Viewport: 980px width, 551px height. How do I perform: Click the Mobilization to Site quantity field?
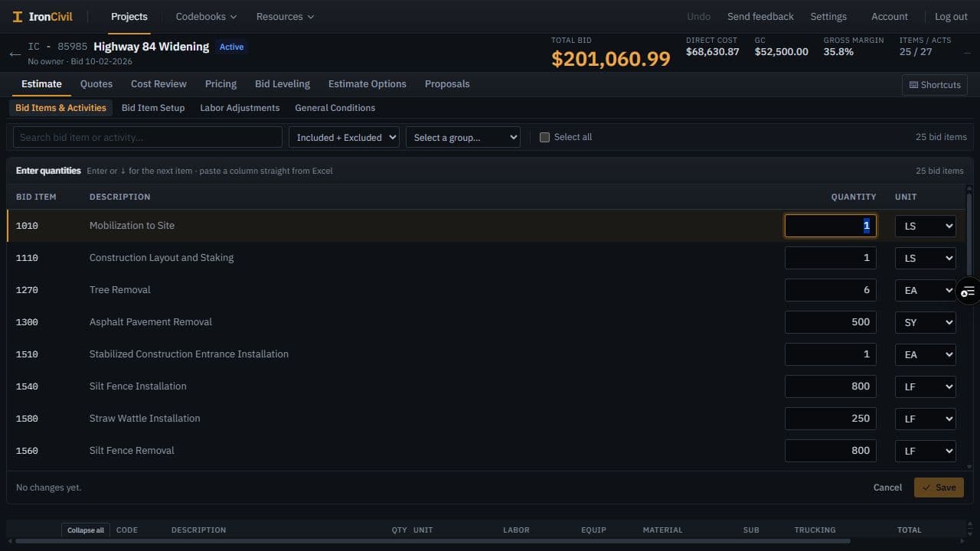point(831,226)
